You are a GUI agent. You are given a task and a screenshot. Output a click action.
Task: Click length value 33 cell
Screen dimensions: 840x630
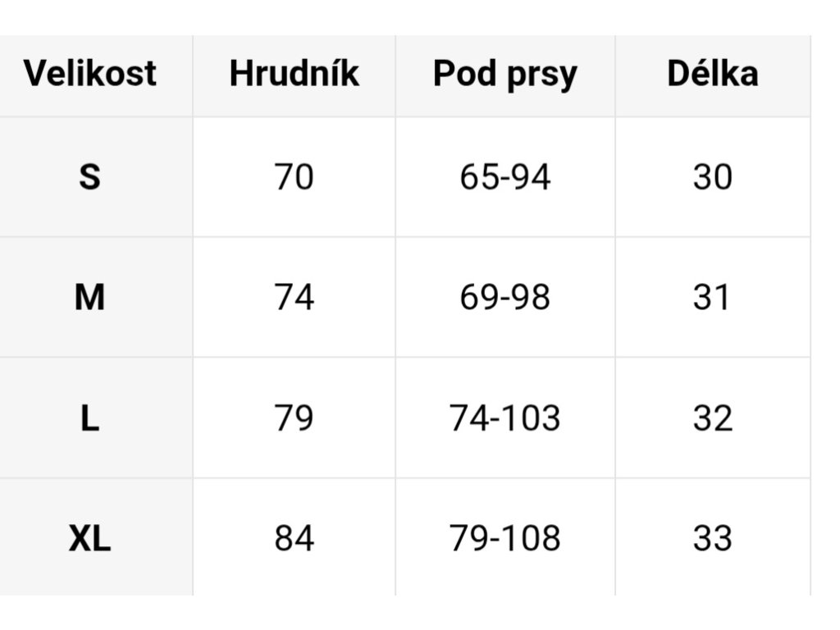712,539
